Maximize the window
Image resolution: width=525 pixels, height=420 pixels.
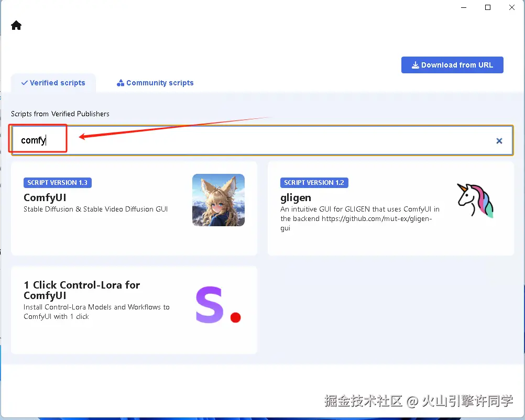tap(488, 7)
